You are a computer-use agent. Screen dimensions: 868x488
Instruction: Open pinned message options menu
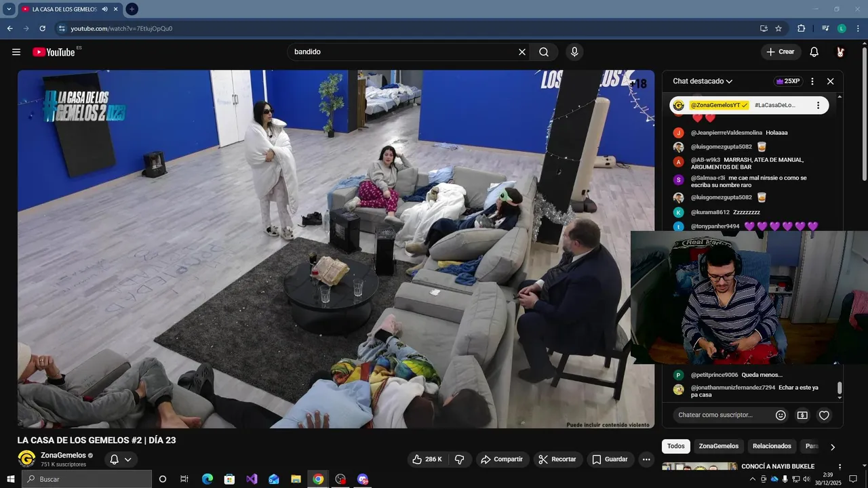tap(818, 105)
